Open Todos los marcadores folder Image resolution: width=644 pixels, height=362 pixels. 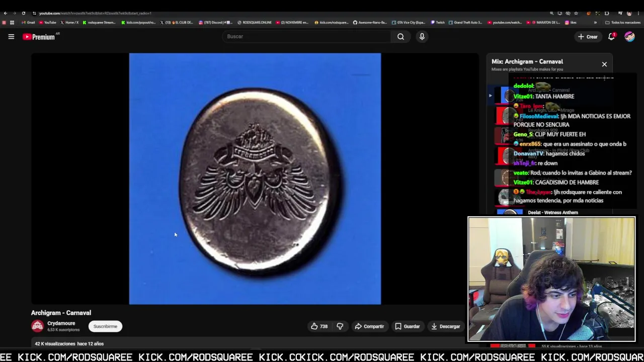pyautogui.click(x=622, y=23)
